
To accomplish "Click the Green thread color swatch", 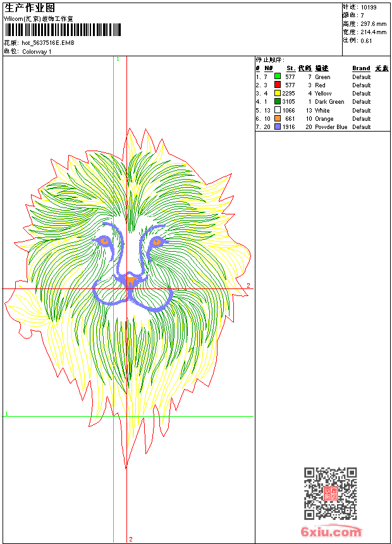I will click(x=277, y=77).
